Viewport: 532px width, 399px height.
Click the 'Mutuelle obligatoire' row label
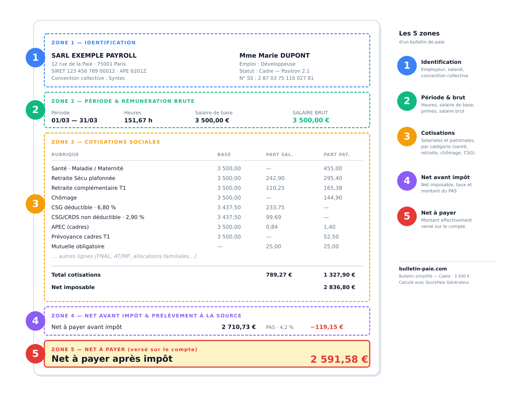tap(78, 246)
